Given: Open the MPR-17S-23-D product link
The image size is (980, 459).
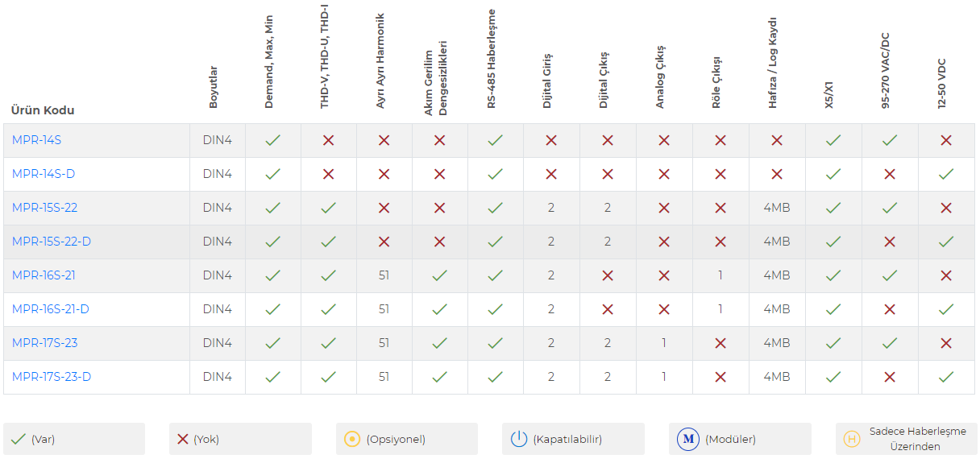Looking at the screenshot, I should coord(52,377).
